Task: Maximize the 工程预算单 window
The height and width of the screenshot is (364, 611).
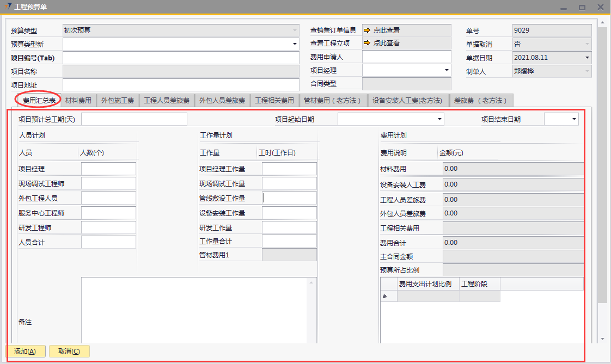Action: tap(582, 7)
